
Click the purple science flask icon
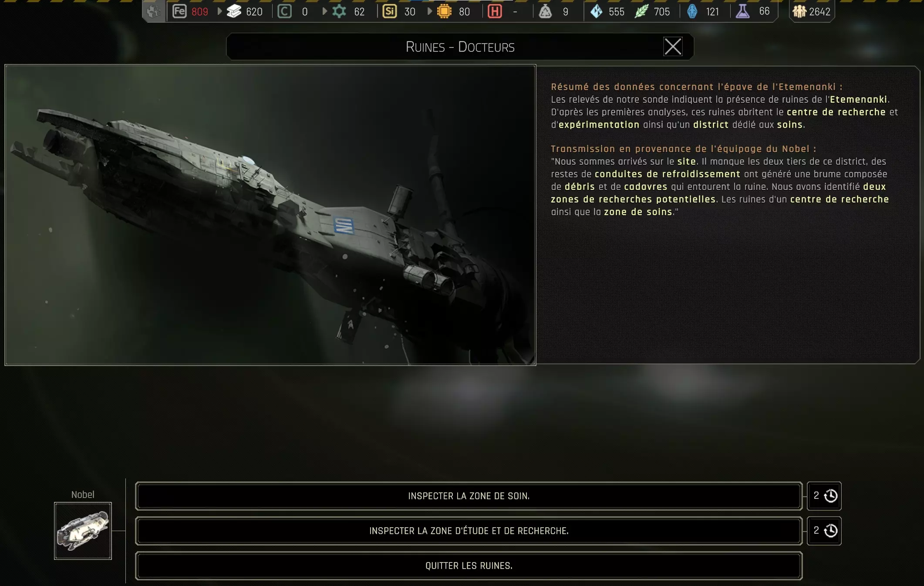click(x=742, y=11)
